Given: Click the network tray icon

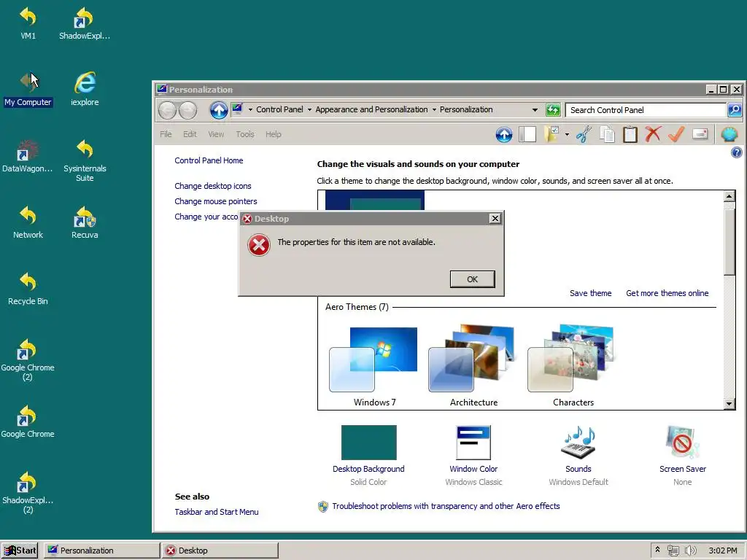Looking at the screenshot, I should [x=673, y=550].
